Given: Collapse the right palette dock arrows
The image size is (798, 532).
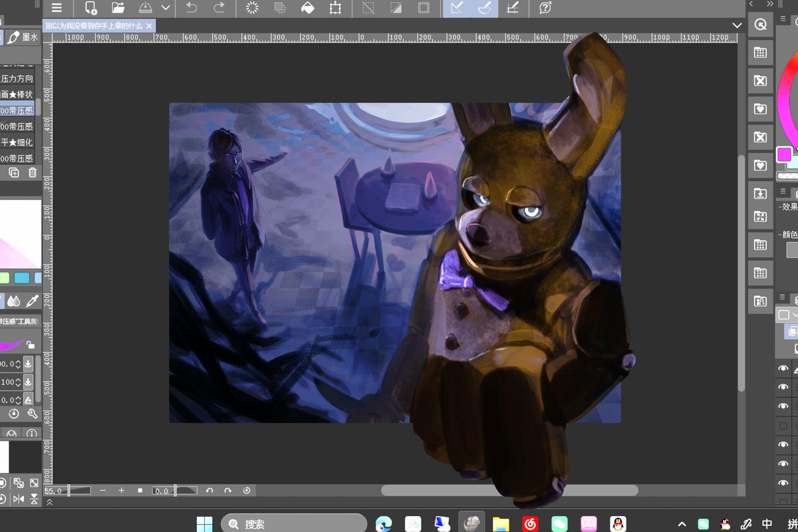Looking at the screenshot, I should [770, 4].
